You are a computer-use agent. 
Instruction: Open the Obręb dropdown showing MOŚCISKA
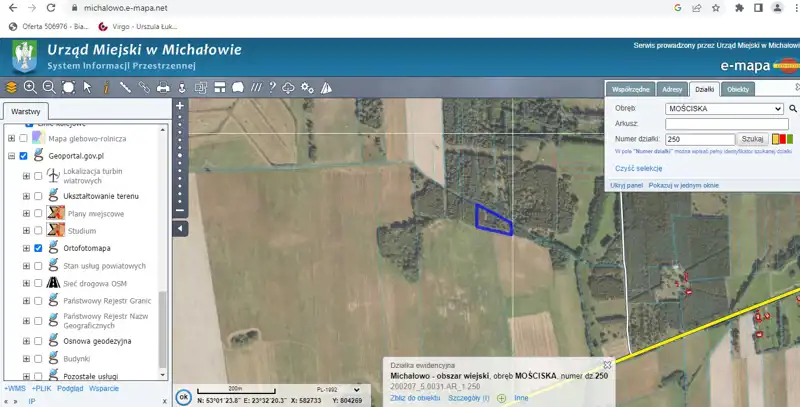(723, 108)
